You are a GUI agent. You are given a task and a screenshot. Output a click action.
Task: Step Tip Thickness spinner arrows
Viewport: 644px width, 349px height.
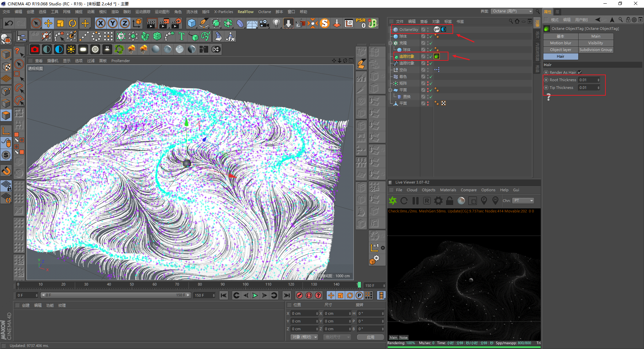point(598,88)
